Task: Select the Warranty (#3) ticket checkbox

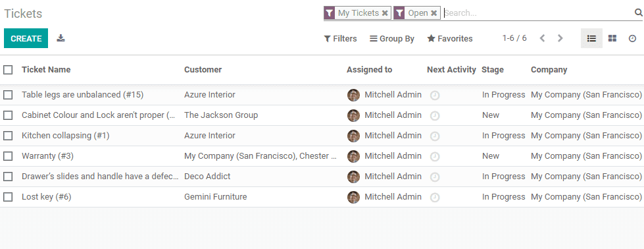Action: 8,156
